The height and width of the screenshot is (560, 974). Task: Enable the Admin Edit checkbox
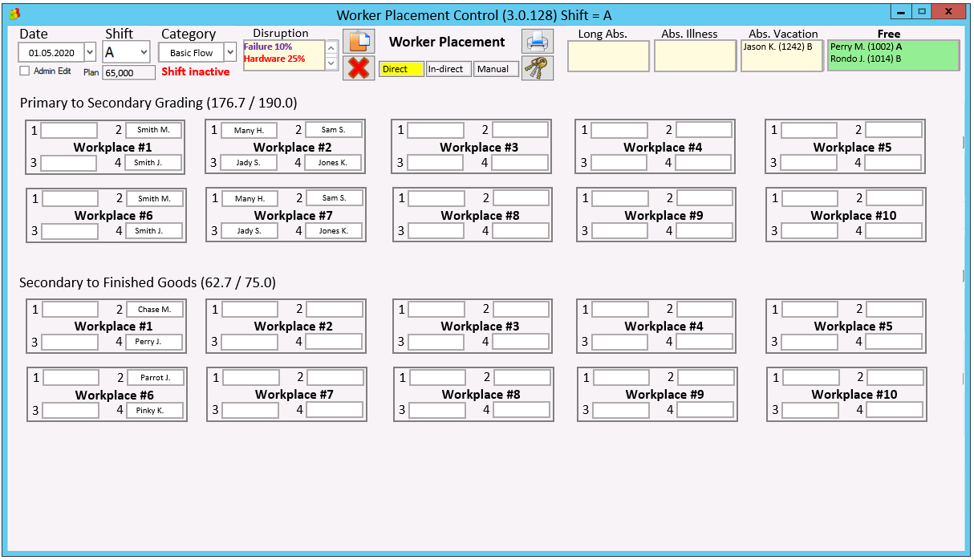pyautogui.click(x=25, y=71)
